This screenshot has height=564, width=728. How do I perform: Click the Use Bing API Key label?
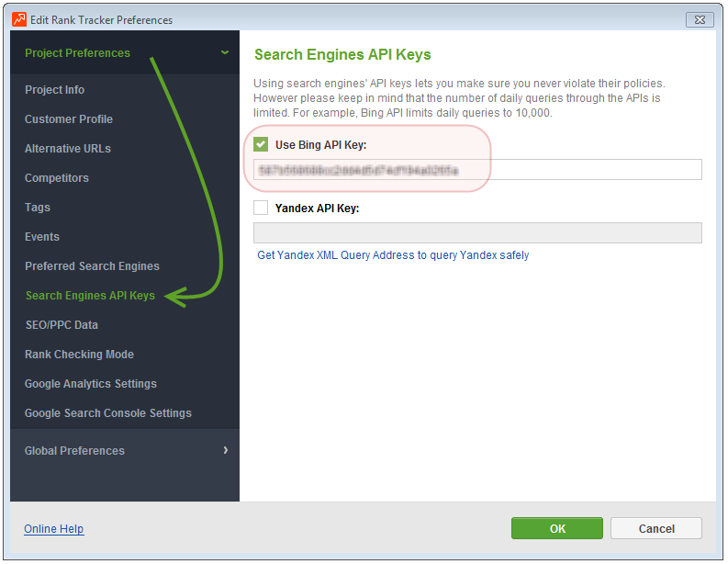point(320,145)
